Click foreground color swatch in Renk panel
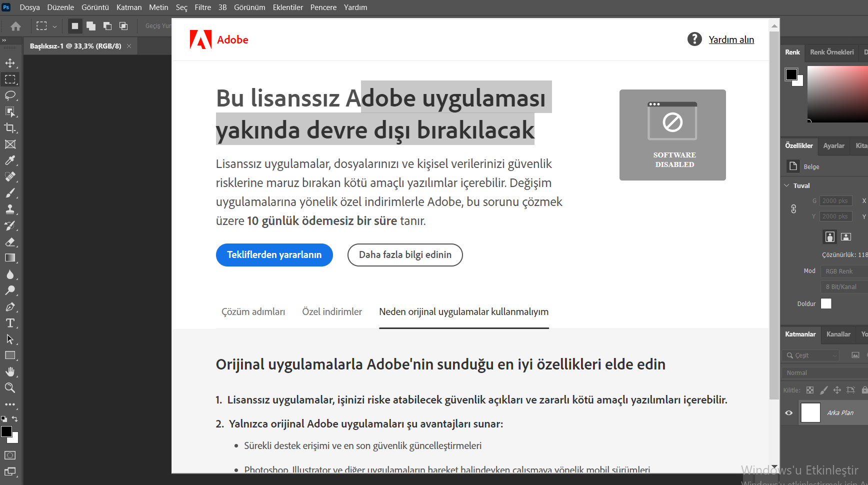868x485 pixels. pos(791,74)
